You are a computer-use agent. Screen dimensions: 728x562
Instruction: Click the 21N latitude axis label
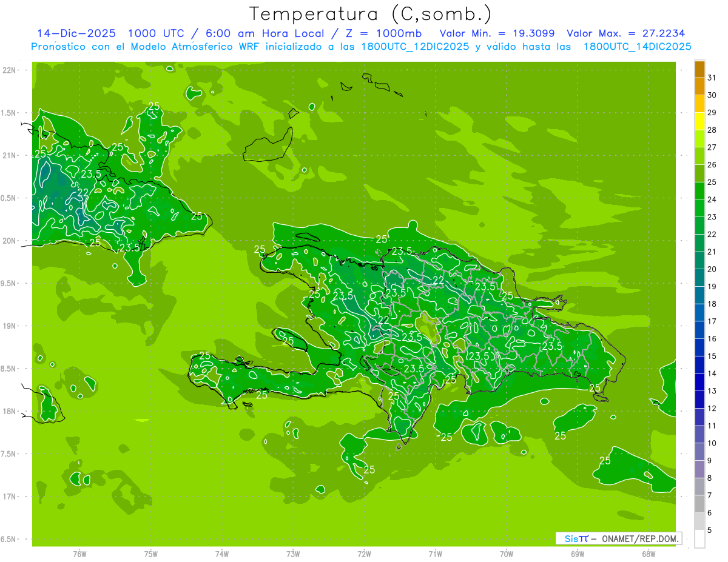click(x=10, y=155)
